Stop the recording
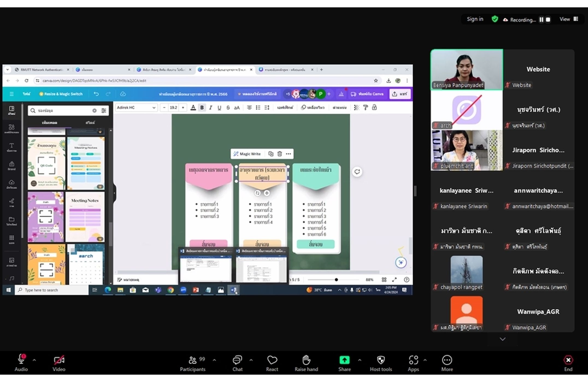This screenshot has height=382, width=588. [548, 20]
